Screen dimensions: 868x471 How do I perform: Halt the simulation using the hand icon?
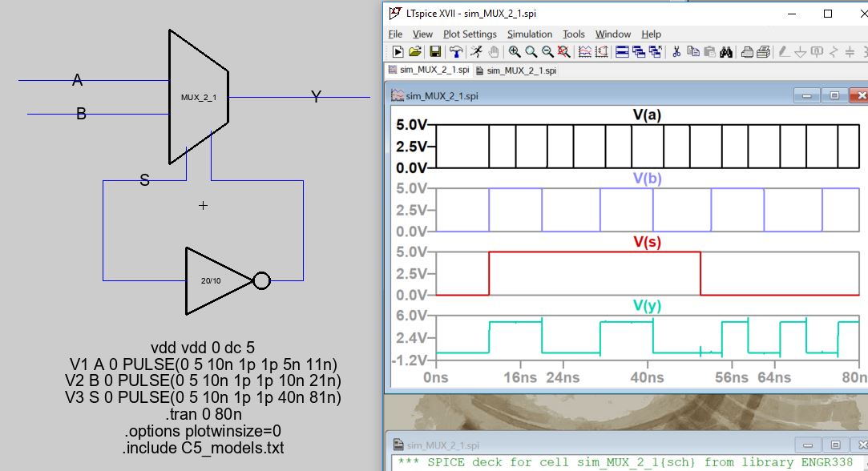[494, 52]
